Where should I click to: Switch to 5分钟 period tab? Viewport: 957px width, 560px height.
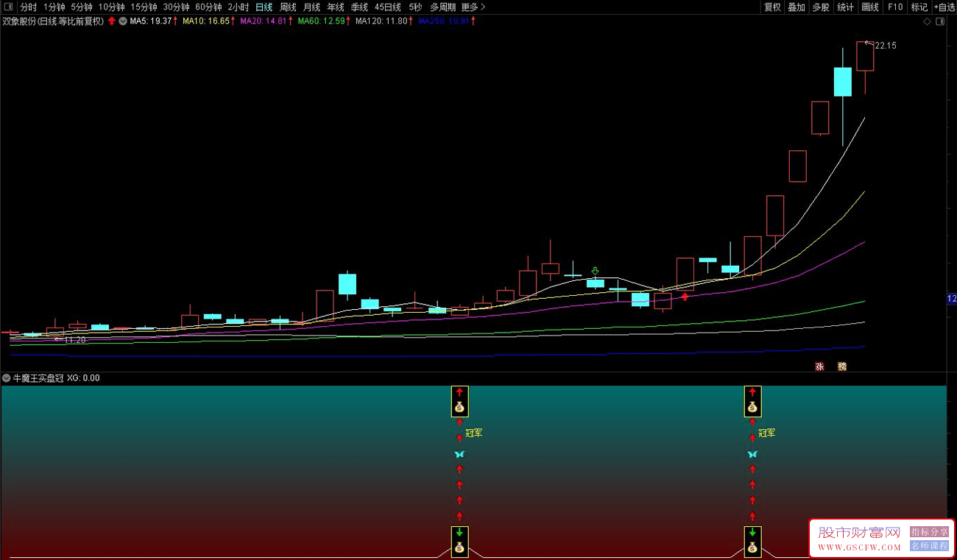pyautogui.click(x=82, y=7)
